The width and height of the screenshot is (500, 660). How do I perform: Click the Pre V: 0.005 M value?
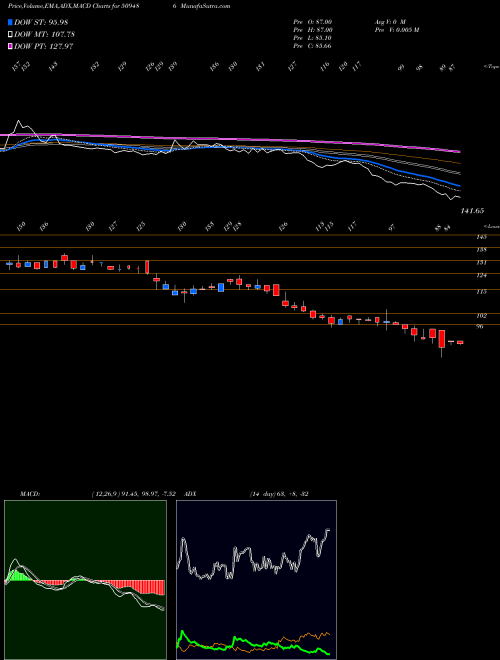pyautogui.click(x=396, y=30)
